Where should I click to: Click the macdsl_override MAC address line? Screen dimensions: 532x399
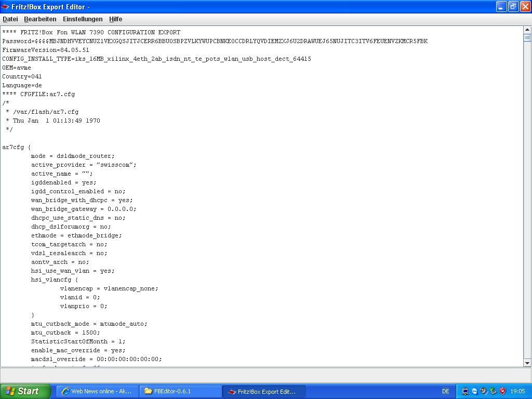tap(96, 358)
